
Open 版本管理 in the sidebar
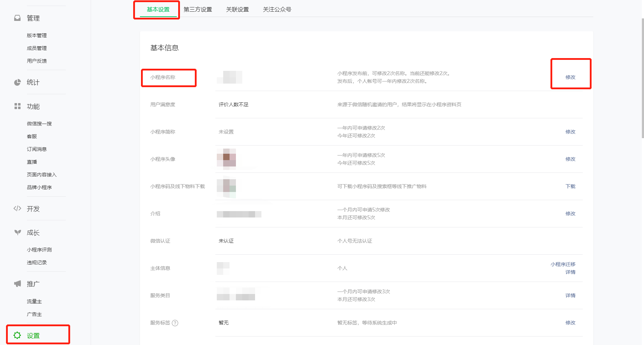coord(37,35)
